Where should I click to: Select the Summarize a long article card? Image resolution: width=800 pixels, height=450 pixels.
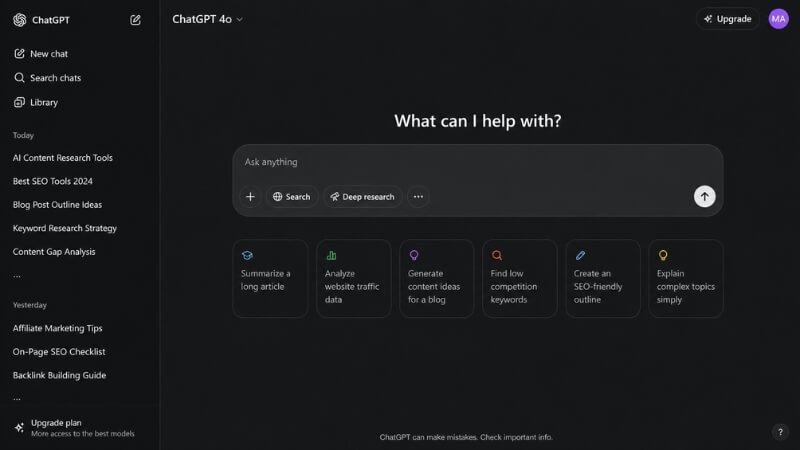coord(270,279)
